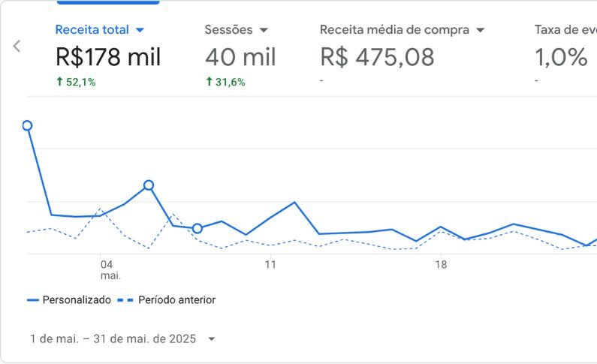Open the Sessões metric dropdown arrow

[264, 31]
